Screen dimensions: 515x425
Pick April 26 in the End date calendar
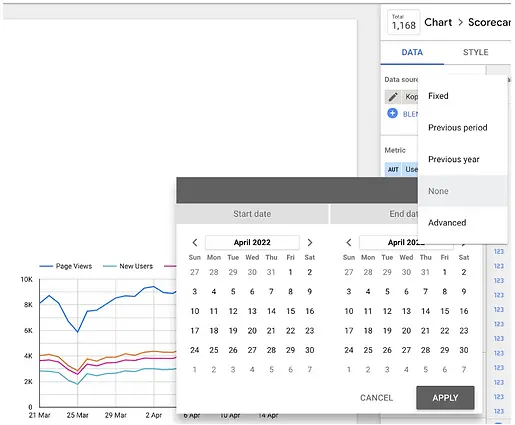click(x=387, y=350)
